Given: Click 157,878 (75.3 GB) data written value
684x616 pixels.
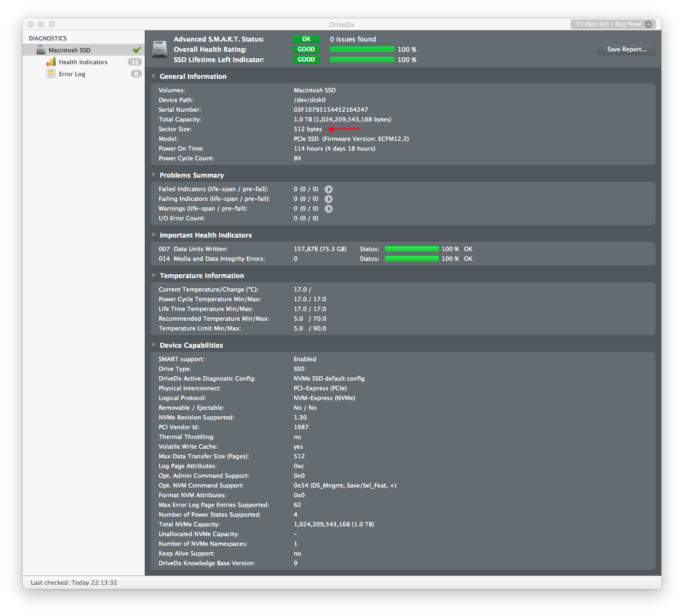Looking at the screenshot, I should 320,249.
